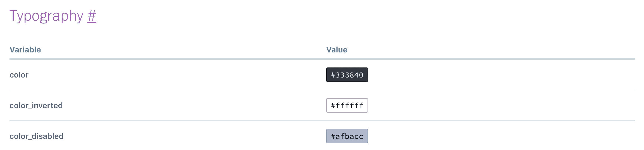Click the dark #333840 color swatch
The width and height of the screenshot is (644, 150).
pos(347,75)
